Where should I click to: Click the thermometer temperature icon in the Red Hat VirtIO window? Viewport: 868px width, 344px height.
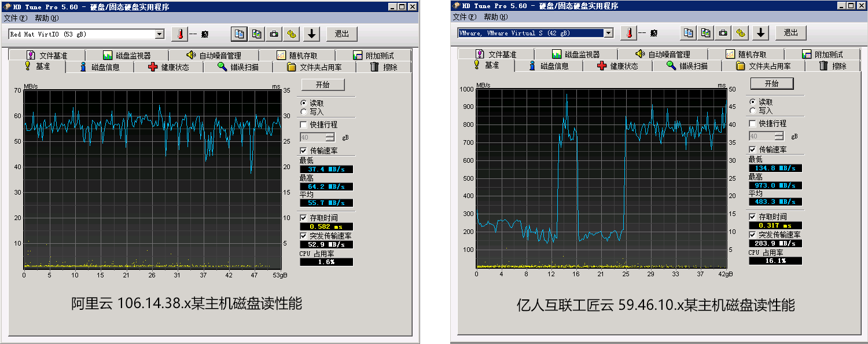pyautogui.click(x=180, y=34)
